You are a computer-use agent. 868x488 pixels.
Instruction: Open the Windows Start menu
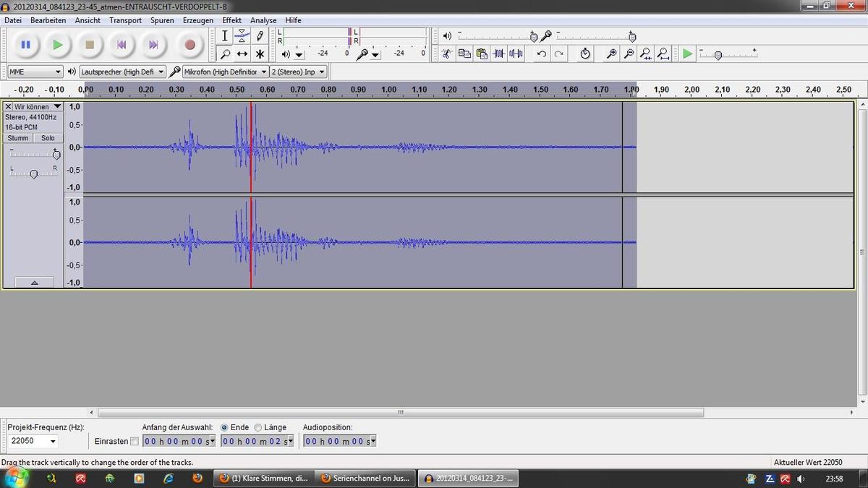click(16, 478)
